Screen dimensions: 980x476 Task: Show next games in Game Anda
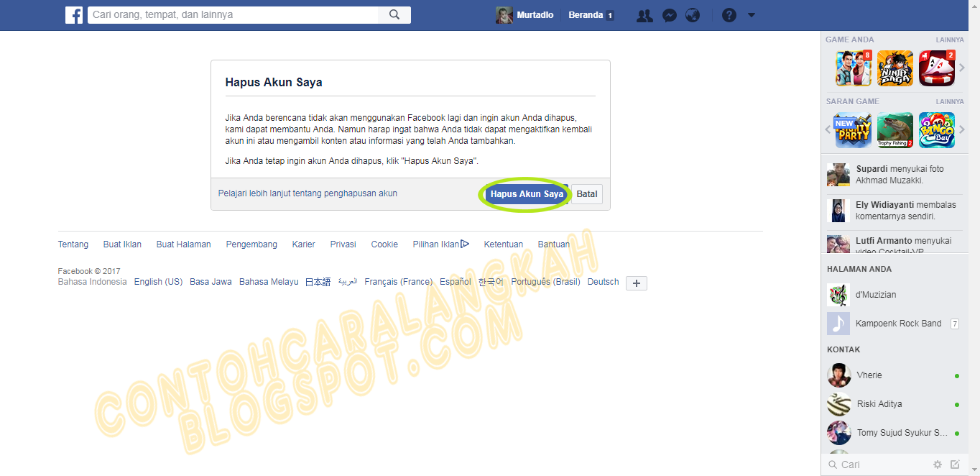click(x=961, y=68)
